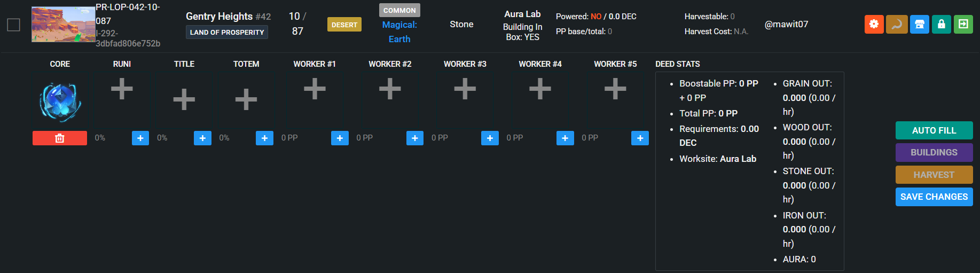The height and width of the screenshot is (273, 980).
Task: Click the DESERT terrain badge
Action: 344,25
